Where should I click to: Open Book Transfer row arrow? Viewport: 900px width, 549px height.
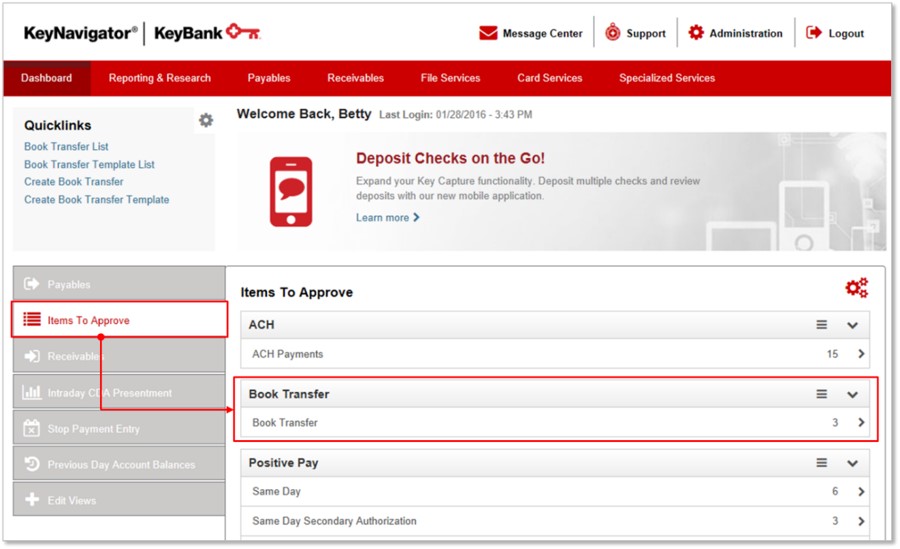point(861,422)
